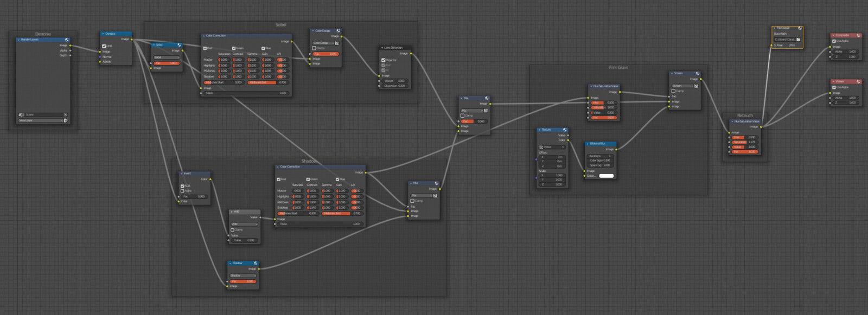Click alpha icon beside Color Dodge dropdown
The height and width of the screenshot is (315, 868).
point(337,43)
